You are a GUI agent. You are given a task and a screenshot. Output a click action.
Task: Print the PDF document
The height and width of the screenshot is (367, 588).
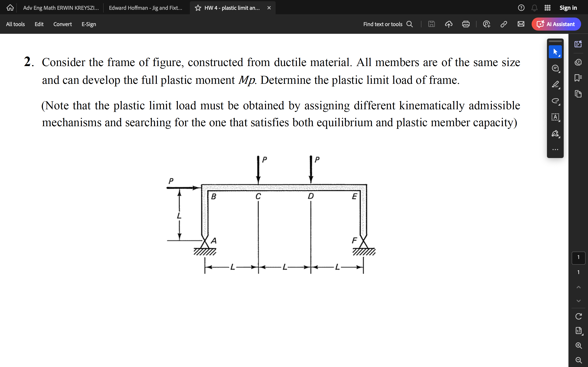coord(465,24)
